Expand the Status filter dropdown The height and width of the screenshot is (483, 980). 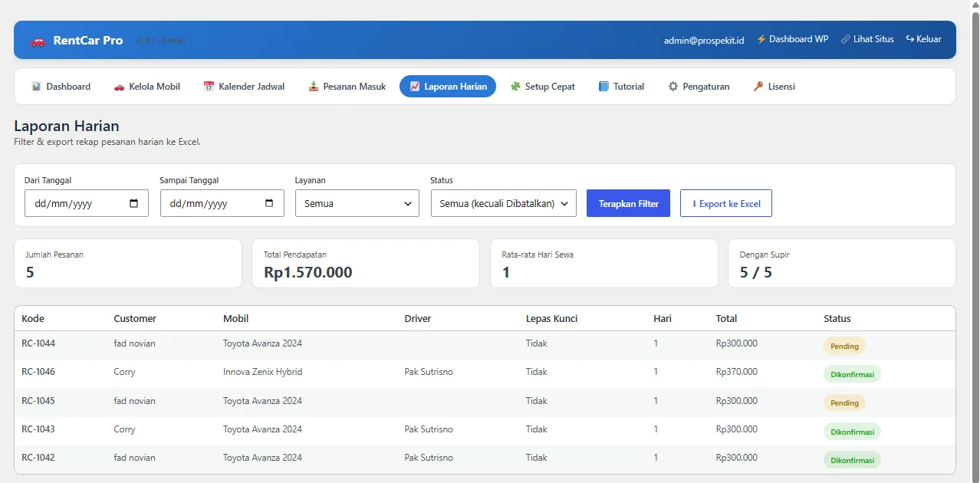[x=503, y=203]
